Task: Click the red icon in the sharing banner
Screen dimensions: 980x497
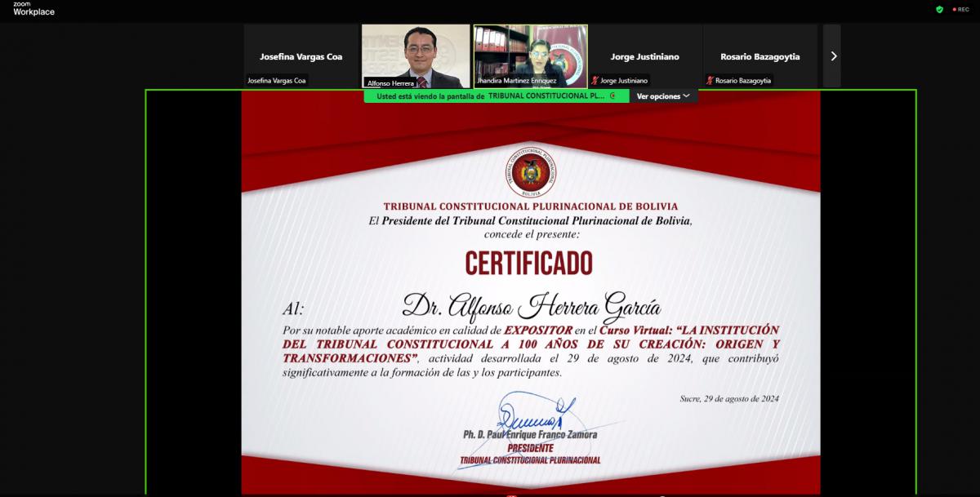Action: click(612, 95)
